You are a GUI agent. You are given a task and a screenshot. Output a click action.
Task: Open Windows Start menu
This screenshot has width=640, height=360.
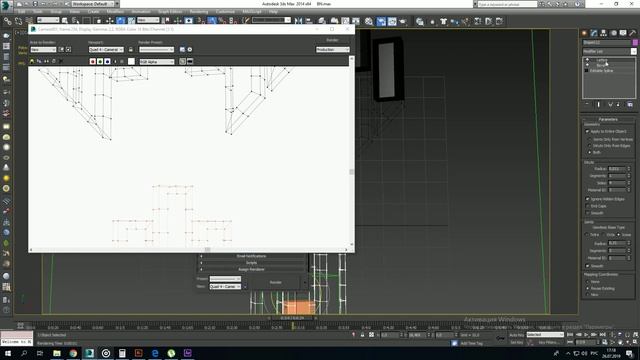coord(7,353)
